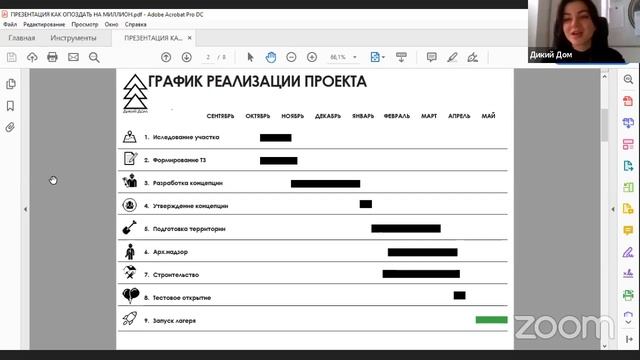Click the scrolling mode keyboard icon
The width and height of the screenshot is (640, 360).
(401, 57)
